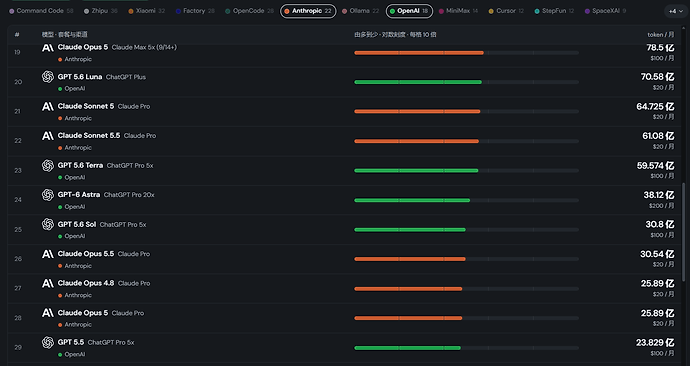Open the Claude Opus 4.8 model name

point(86,283)
